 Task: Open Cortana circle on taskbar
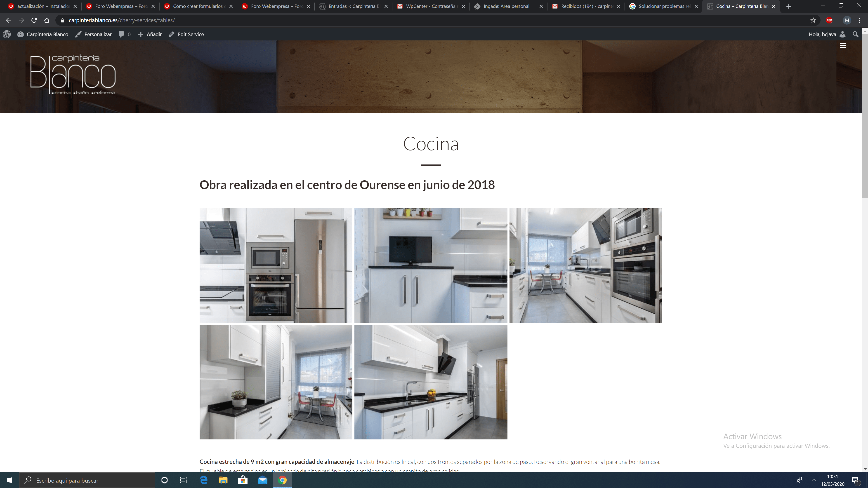[164, 480]
